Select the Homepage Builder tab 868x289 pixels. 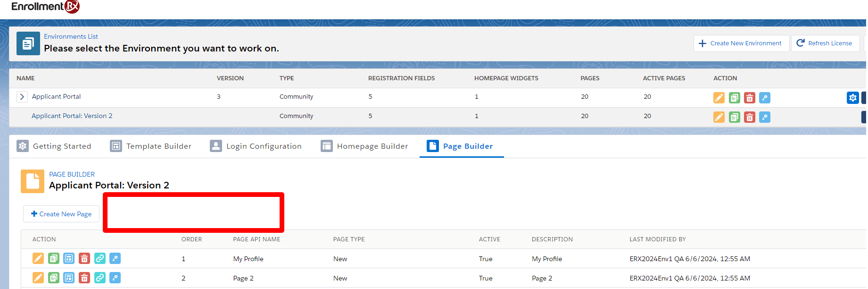click(x=364, y=146)
